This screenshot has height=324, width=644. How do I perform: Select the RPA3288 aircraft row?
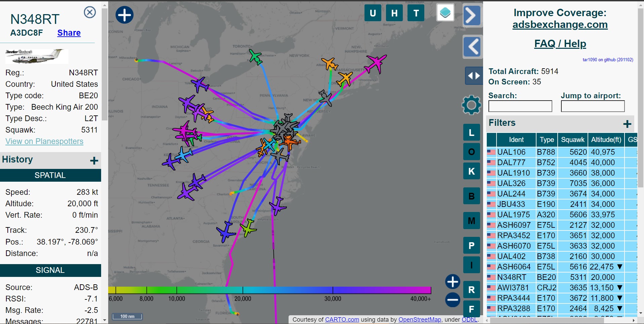(562, 309)
